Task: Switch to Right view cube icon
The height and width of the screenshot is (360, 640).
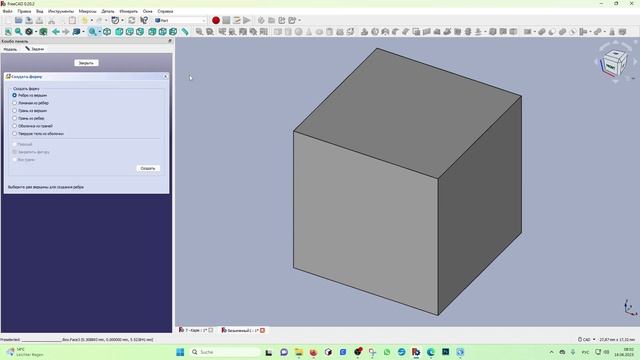Action: (x=140, y=31)
